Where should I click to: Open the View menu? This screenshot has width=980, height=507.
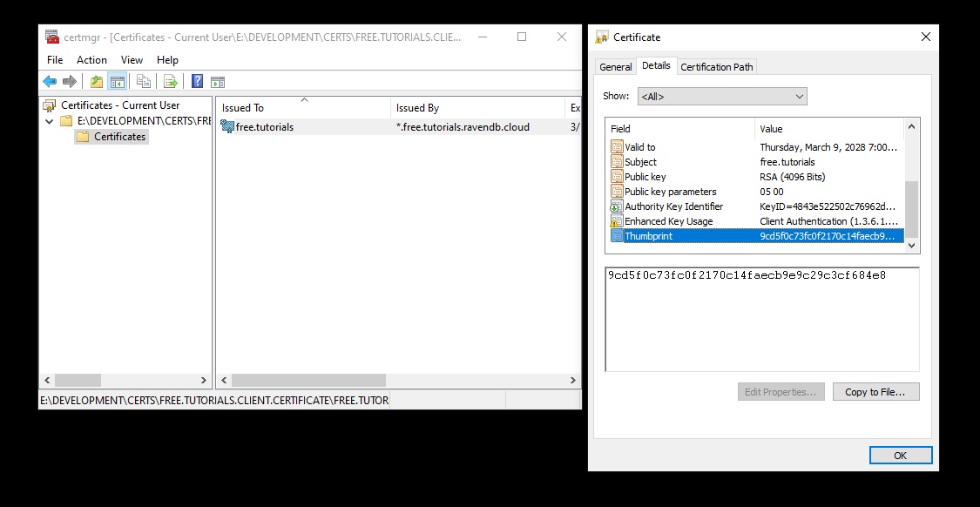pyautogui.click(x=132, y=60)
